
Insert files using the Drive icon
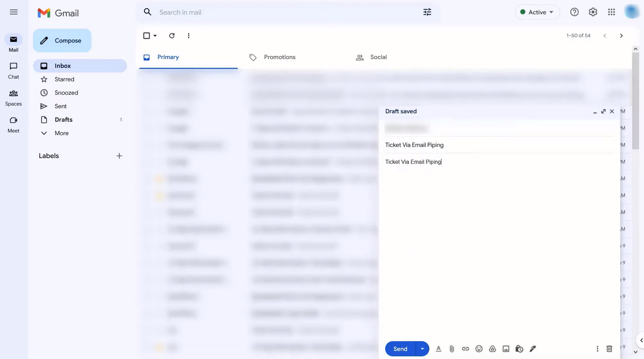[x=492, y=349]
